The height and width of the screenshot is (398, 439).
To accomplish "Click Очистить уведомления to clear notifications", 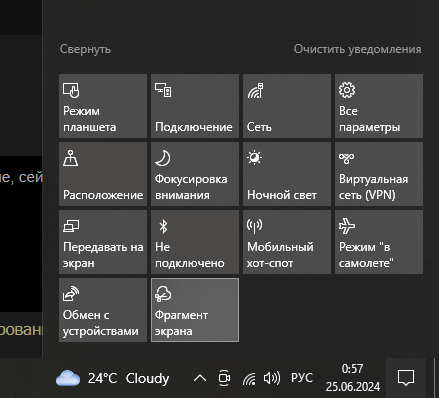I will pos(357,49).
